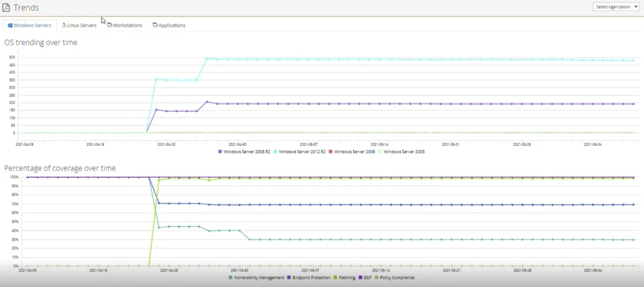Toggle Windows Server 2012 R2 cyan legend swatch
This screenshot has width=644, height=287.
point(276,152)
